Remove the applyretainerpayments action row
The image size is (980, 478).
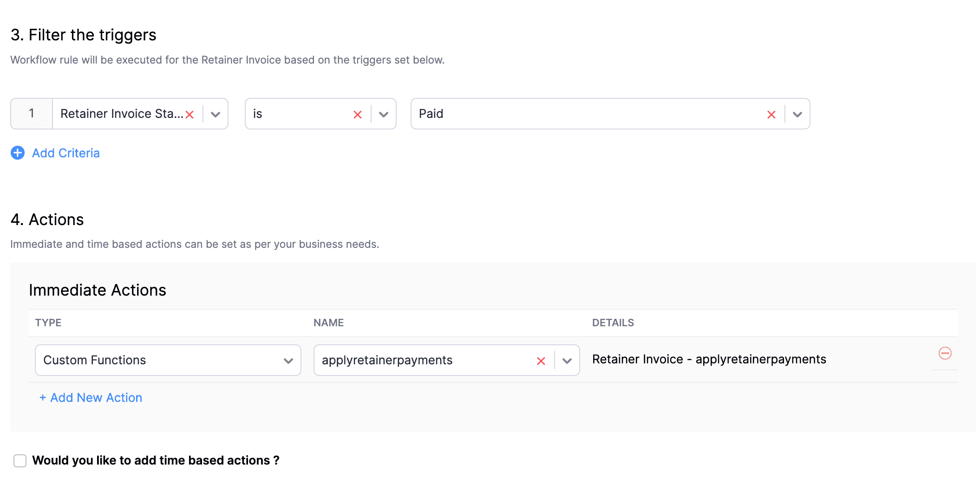point(945,354)
